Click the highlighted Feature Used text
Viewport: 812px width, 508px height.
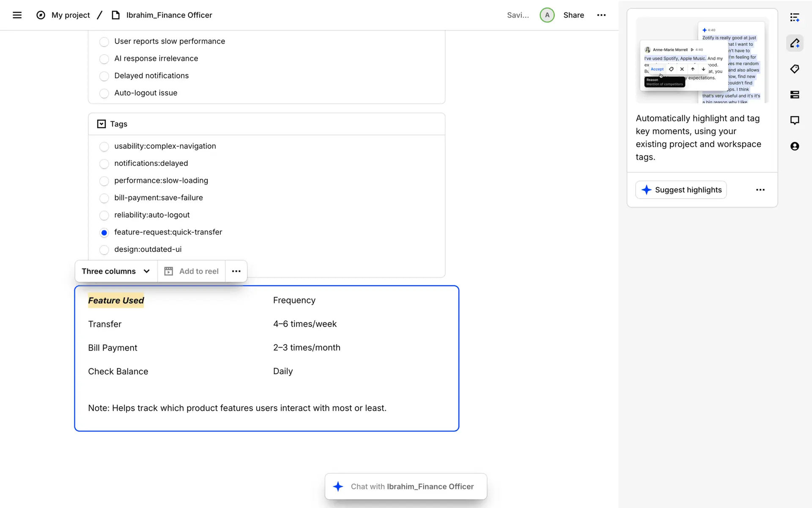pyautogui.click(x=116, y=301)
